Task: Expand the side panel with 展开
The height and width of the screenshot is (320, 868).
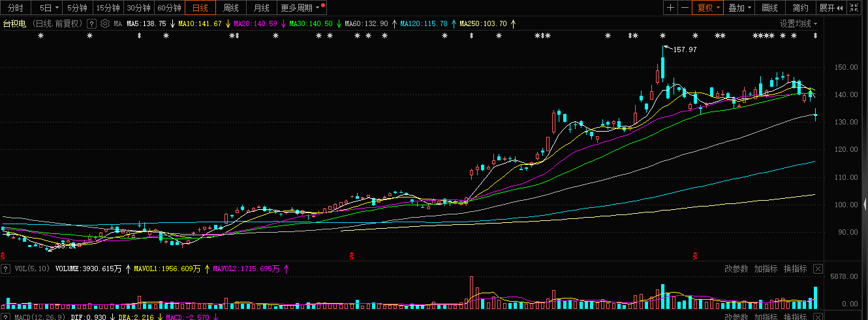Action: click(831, 8)
